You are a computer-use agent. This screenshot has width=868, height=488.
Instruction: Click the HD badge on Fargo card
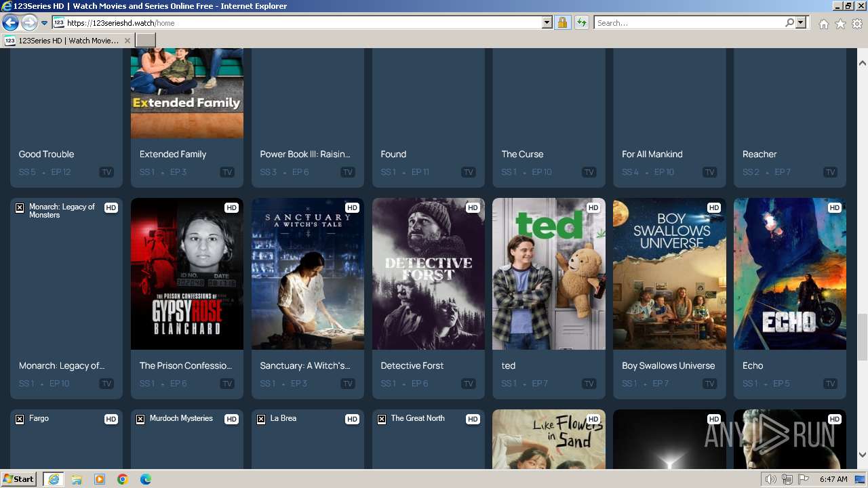[x=111, y=419]
